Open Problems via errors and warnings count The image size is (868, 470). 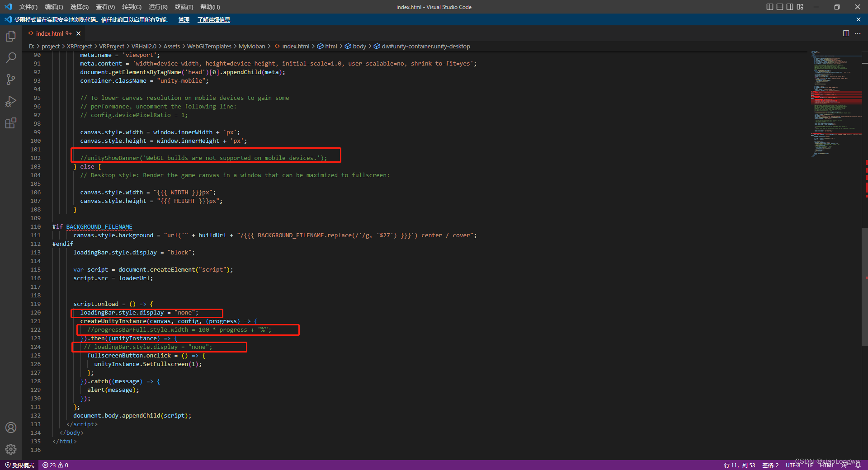tap(55, 465)
